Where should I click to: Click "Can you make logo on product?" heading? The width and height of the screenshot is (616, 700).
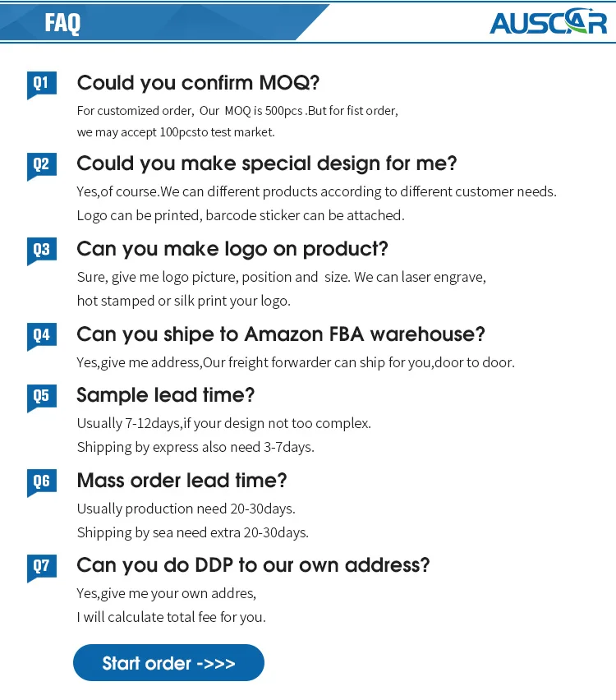click(x=232, y=249)
